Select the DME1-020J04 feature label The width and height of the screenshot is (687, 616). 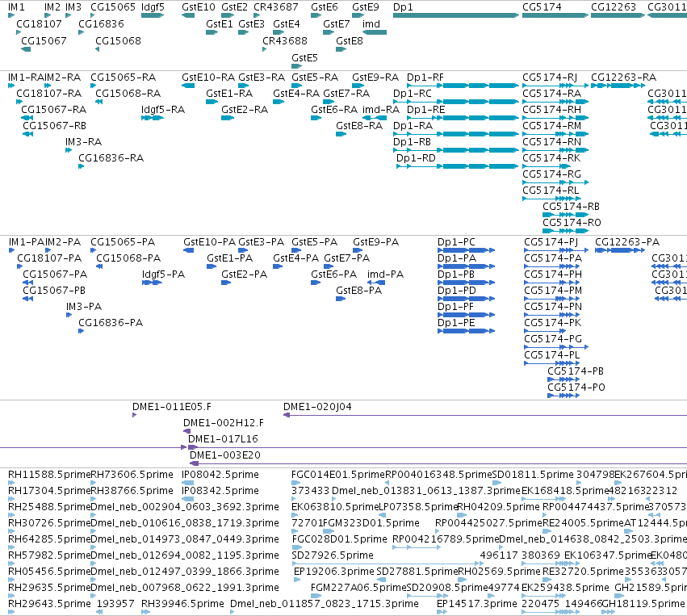click(317, 407)
